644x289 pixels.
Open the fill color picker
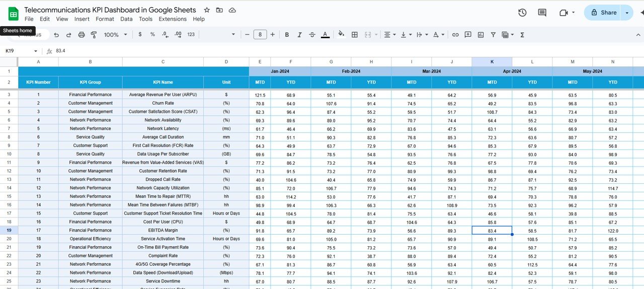click(341, 35)
